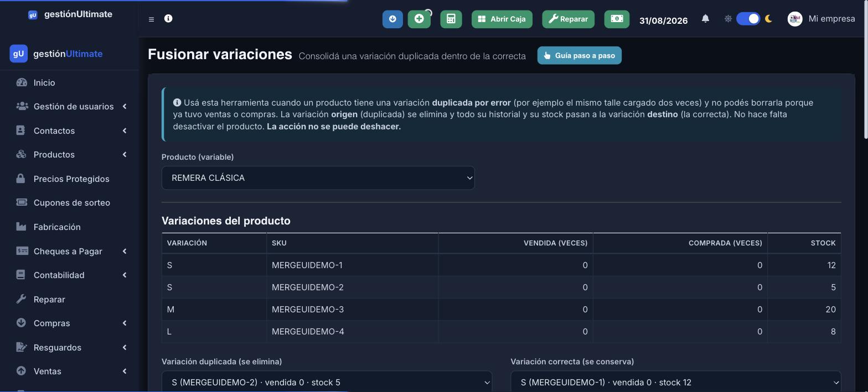The image size is (868, 392).
Task: Click the Reparar wrench icon in sidebar
Action: 21,299
